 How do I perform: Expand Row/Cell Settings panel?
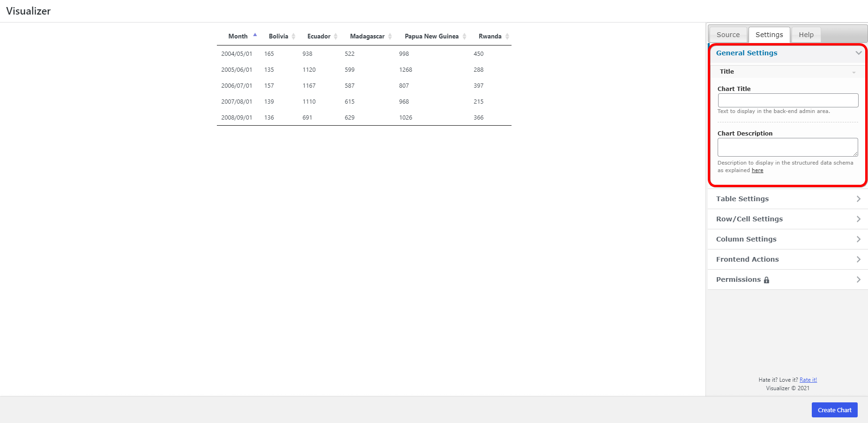(x=858, y=219)
